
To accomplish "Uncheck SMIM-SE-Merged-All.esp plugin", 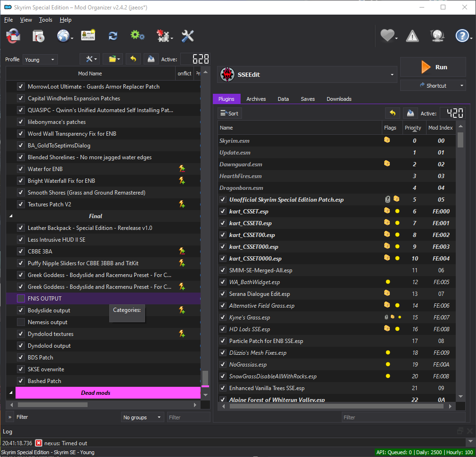I will (223, 270).
